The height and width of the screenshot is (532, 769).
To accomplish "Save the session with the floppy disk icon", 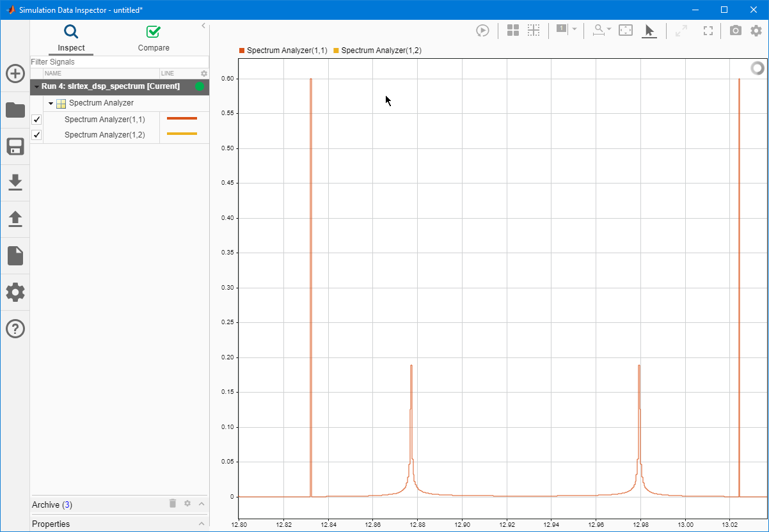I will 15,146.
